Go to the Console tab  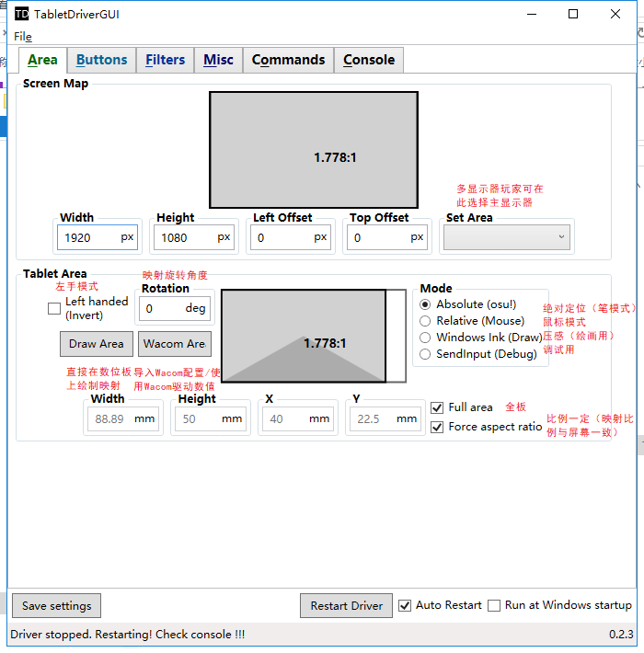(369, 60)
